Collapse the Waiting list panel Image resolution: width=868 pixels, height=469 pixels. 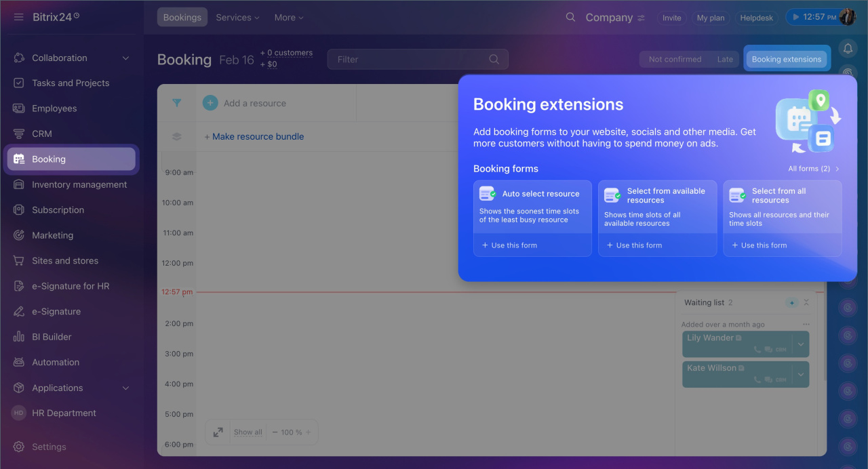click(x=806, y=303)
